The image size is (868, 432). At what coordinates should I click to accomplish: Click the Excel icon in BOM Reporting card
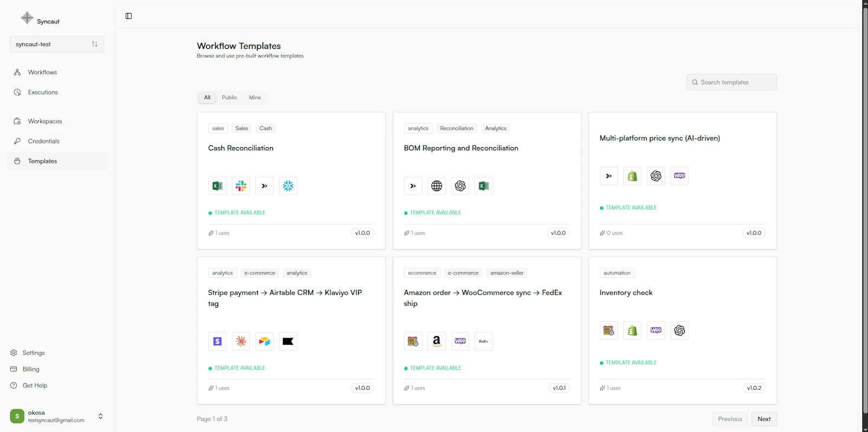484,186
